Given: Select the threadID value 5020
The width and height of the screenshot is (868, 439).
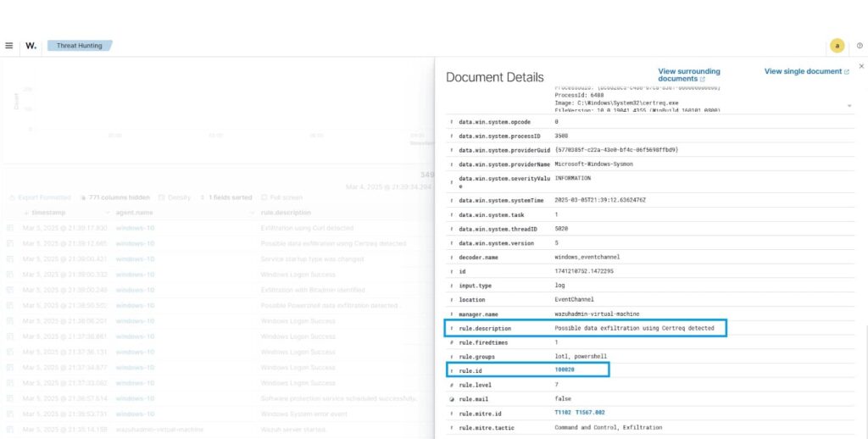Looking at the screenshot, I should point(561,229).
